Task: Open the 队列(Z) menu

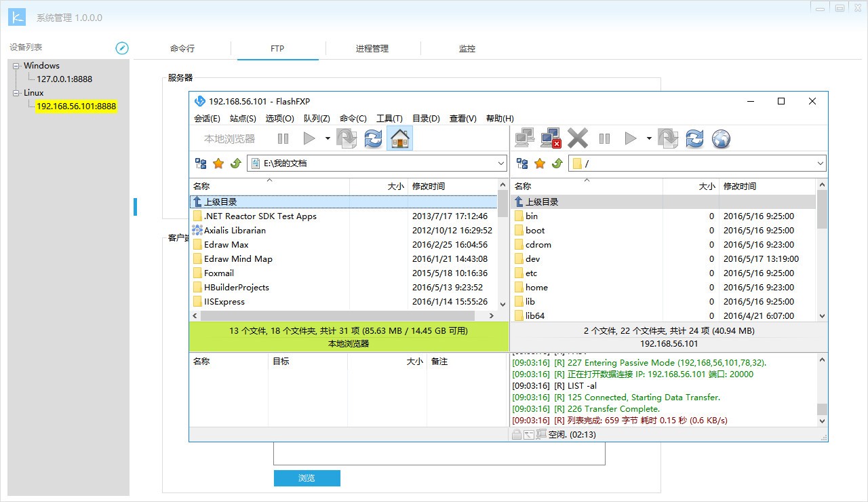Action: pos(317,119)
